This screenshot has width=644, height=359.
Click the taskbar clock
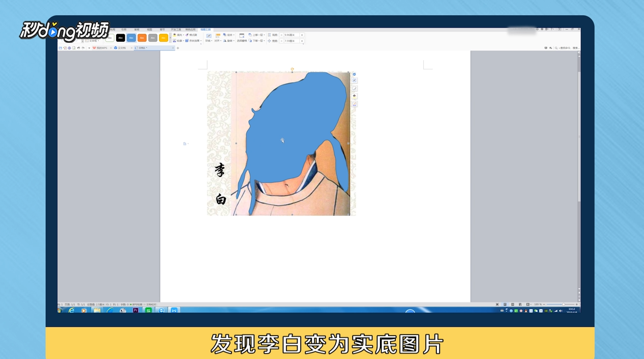[x=572, y=310]
